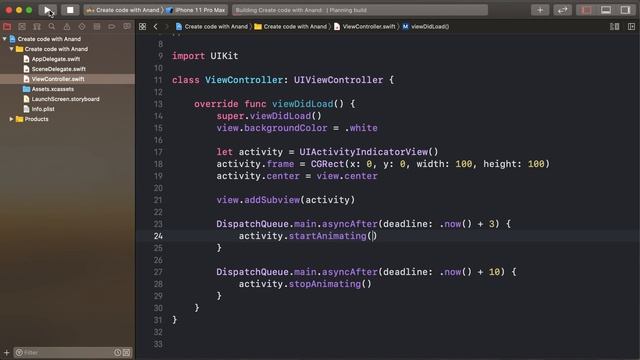Go forward in editor history

click(166, 27)
